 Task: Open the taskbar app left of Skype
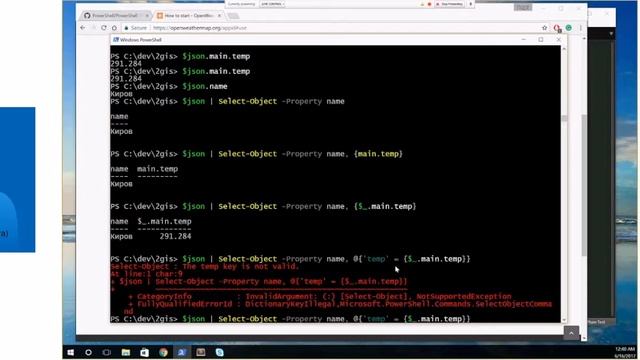201,352
